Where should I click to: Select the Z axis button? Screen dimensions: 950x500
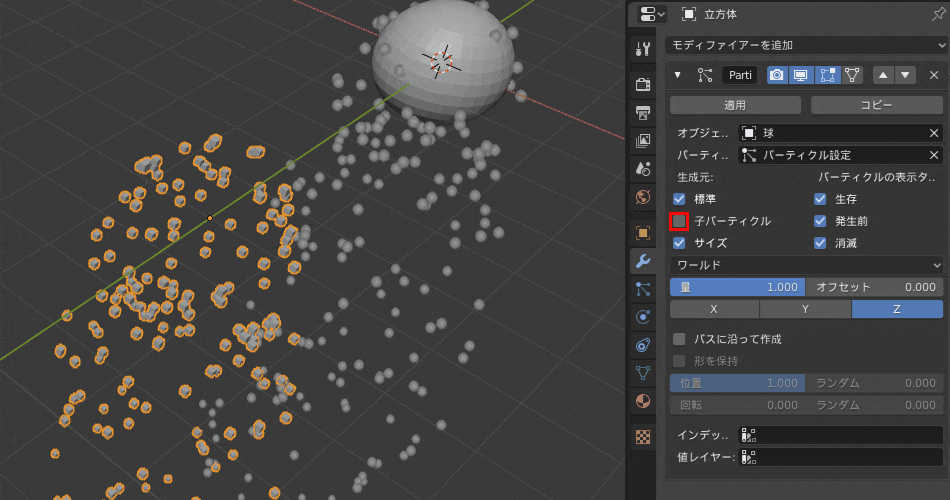(897, 309)
